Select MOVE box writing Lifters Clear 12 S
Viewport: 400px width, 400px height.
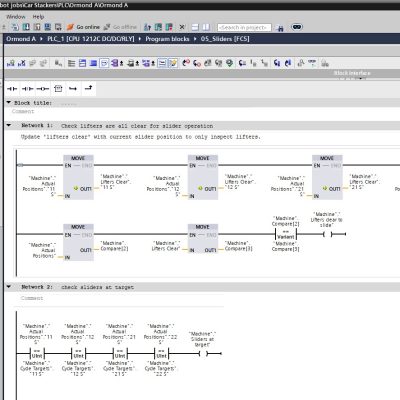(x=203, y=177)
